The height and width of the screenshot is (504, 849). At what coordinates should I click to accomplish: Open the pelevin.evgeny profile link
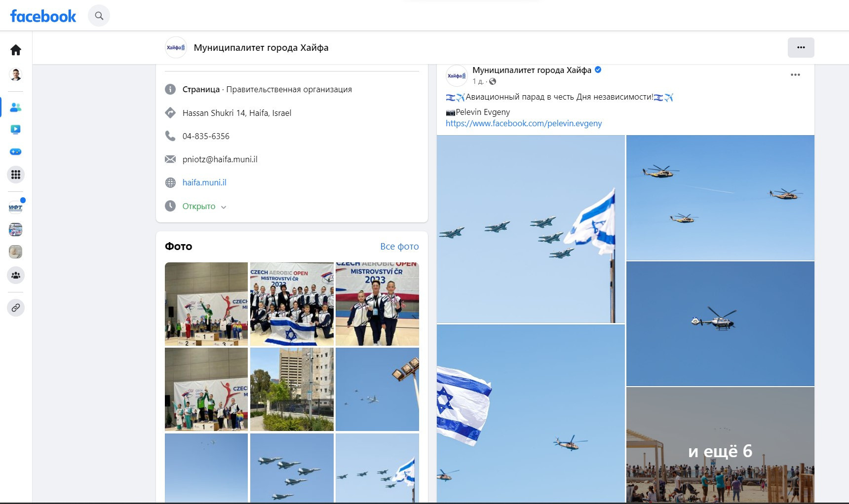[x=523, y=123]
